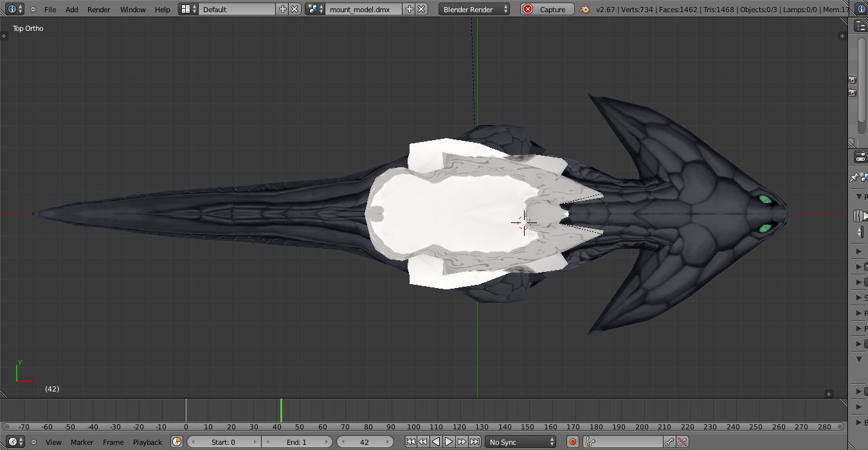Play the animation forward
This screenshot has width=868, height=450.
click(x=449, y=442)
